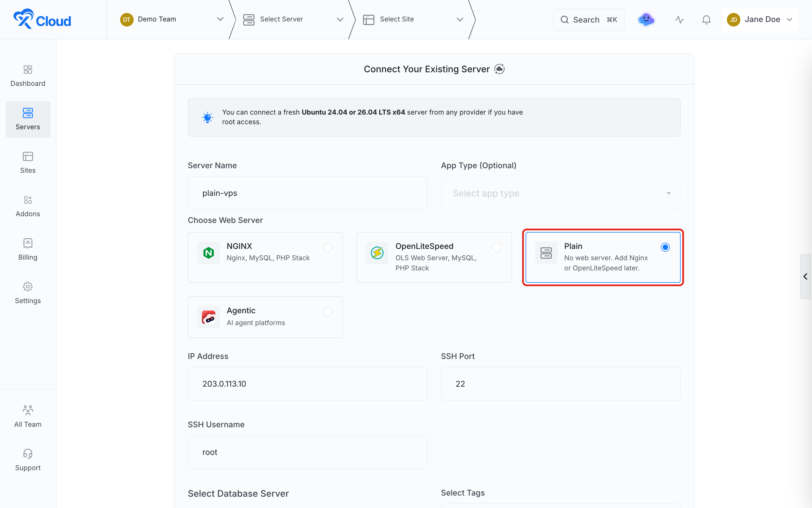Open All Team in sidebar
Image resolution: width=812 pixels, height=508 pixels.
[x=28, y=417]
